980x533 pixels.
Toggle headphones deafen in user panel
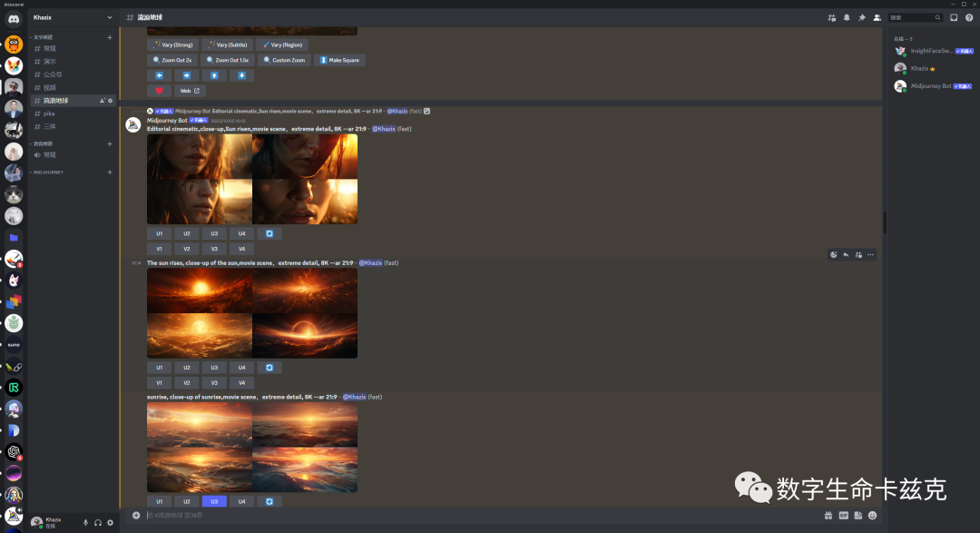point(98,522)
